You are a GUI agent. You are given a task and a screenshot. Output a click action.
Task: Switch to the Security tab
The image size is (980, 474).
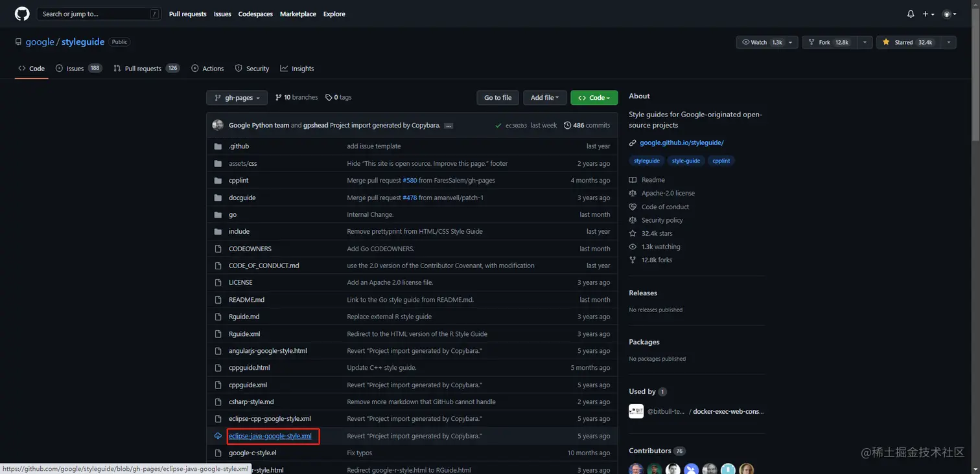[x=251, y=68]
